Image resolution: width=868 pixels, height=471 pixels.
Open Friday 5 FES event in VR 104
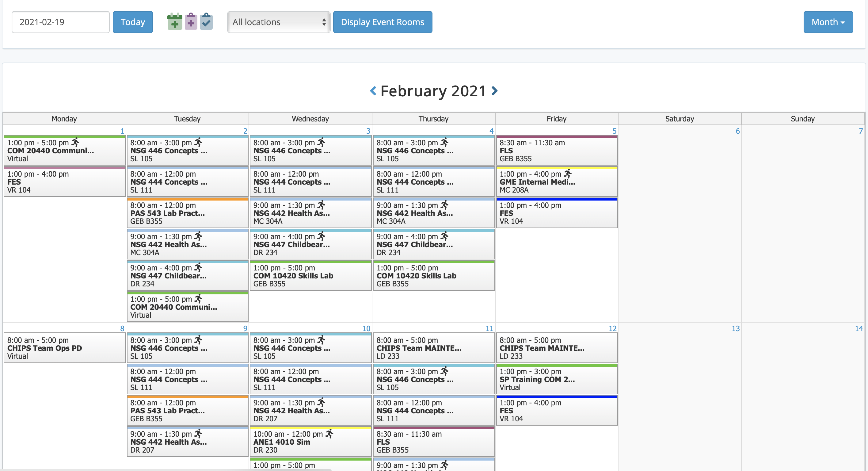tap(557, 213)
